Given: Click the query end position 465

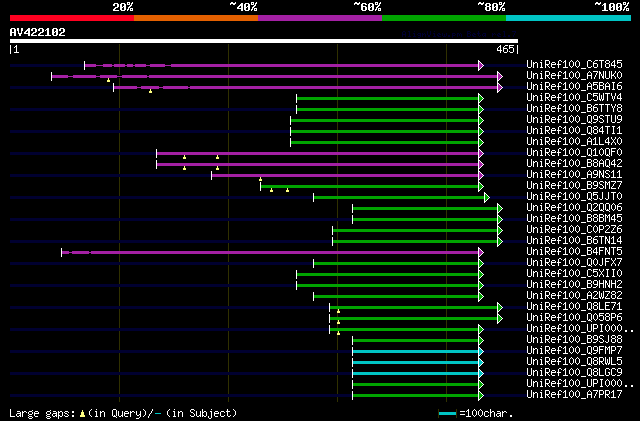Looking at the screenshot, I should [x=505, y=49].
